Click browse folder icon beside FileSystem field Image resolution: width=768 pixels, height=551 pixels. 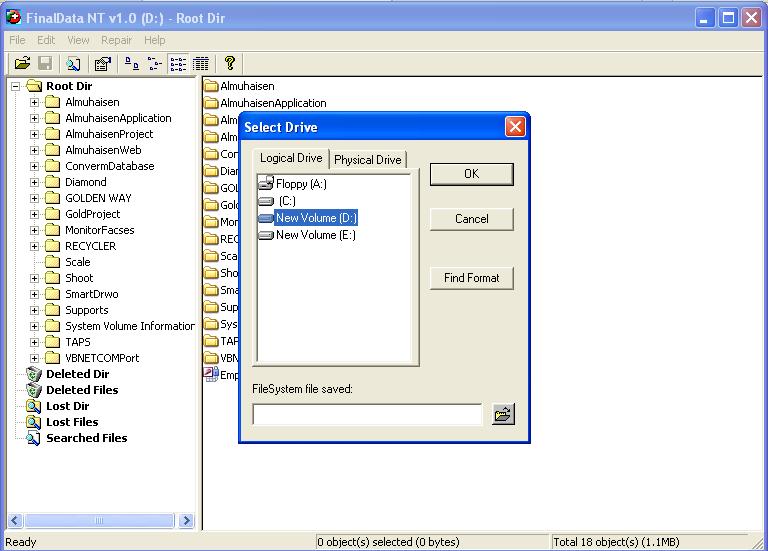click(x=503, y=414)
